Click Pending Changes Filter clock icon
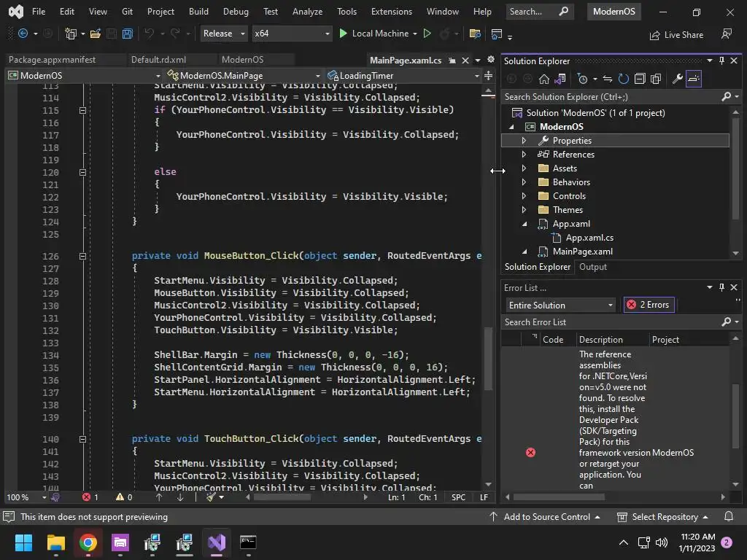 click(582, 79)
